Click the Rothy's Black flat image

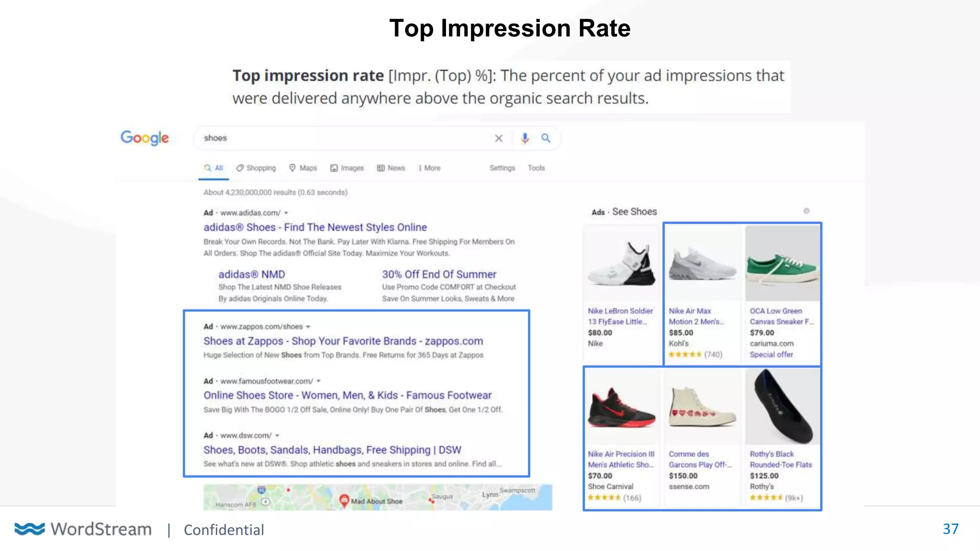pyautogui.click(x=782, y=407)
